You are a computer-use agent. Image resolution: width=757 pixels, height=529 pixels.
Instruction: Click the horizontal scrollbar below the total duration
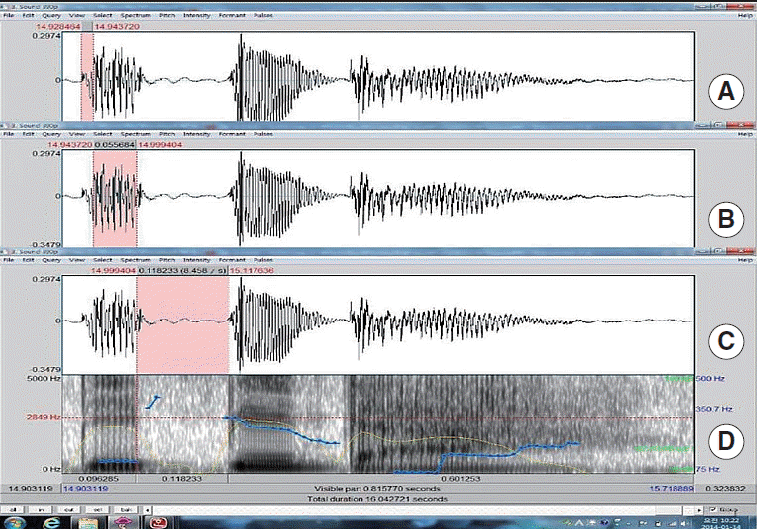pyautogui.click(x=400, y=509)
